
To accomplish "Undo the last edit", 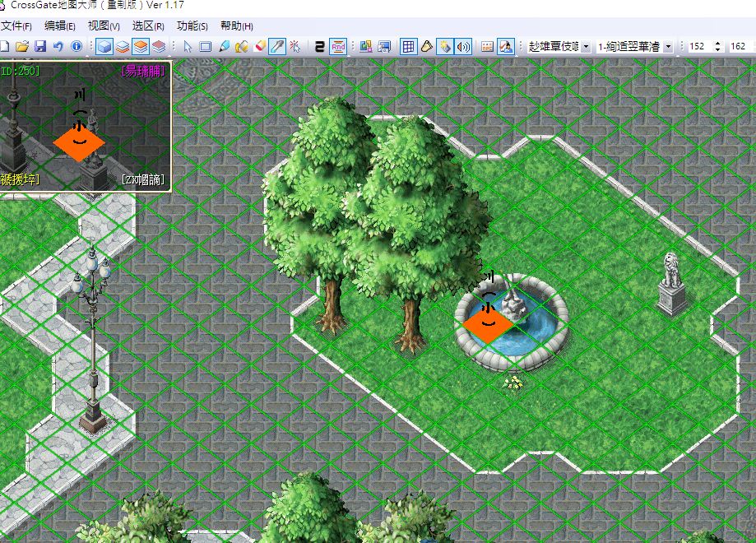I will point(58,46).
